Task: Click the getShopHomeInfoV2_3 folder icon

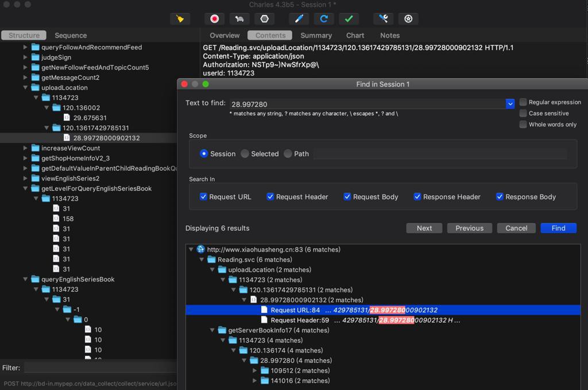Action: tap(35, 159)
